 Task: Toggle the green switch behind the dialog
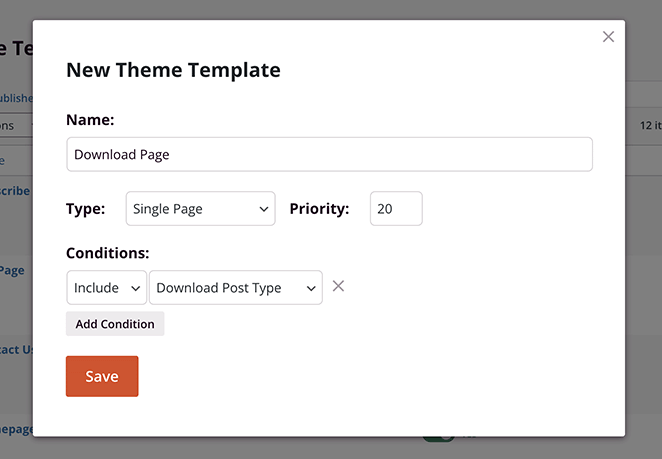pyautogui.click(x=438, y=437)
